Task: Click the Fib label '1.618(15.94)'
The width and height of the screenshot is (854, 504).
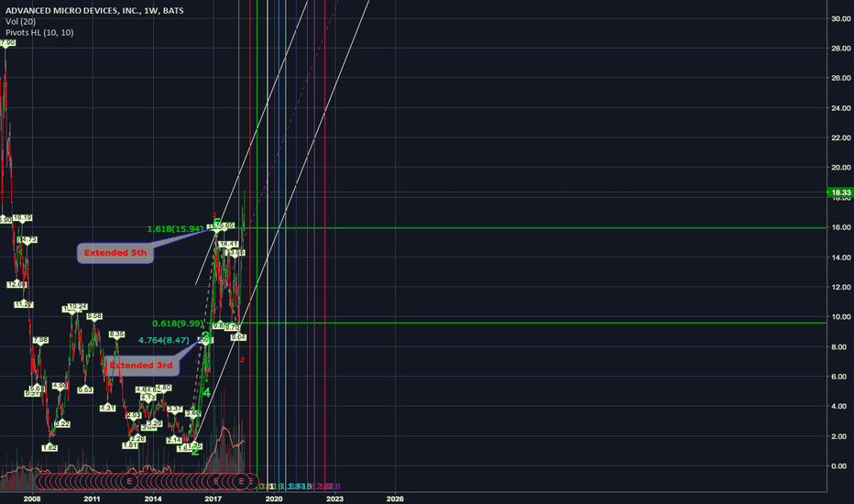Action: coord(175,229)
